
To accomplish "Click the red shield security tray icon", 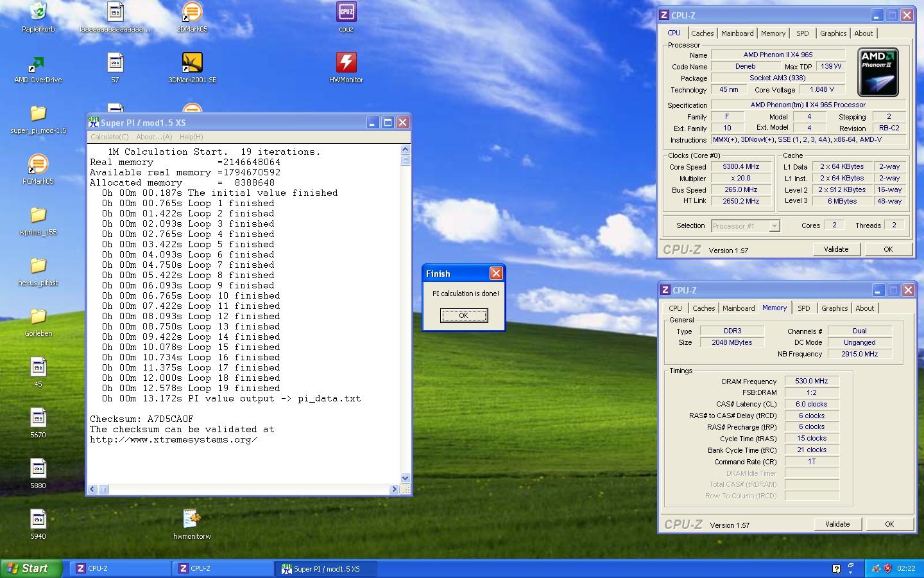I will [x=888, y=568].
